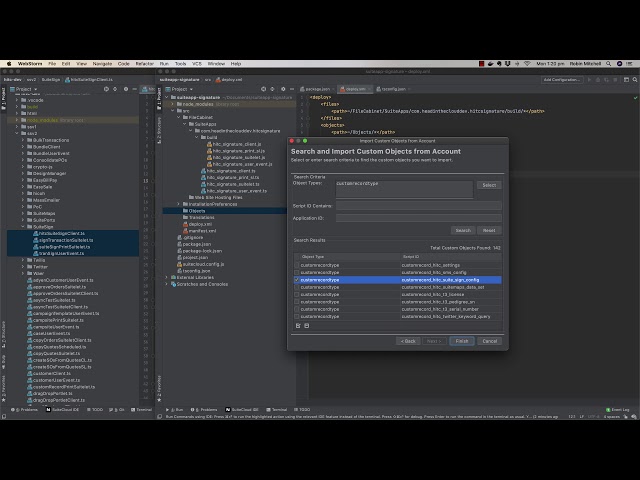Click locate-file target icon in suiteapp-signature Project panel
This screenshot has height=480, width=640.
click(263, 89)
